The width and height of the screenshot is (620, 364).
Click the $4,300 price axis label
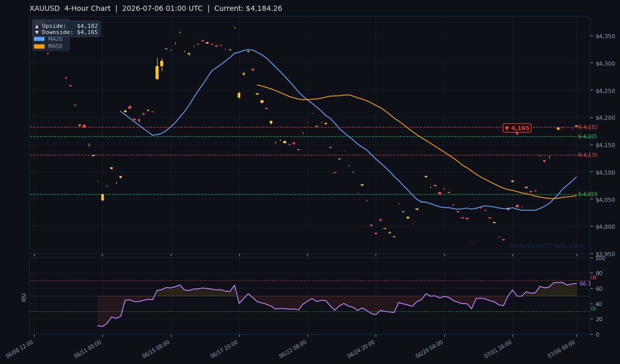[x=605, y=64]
